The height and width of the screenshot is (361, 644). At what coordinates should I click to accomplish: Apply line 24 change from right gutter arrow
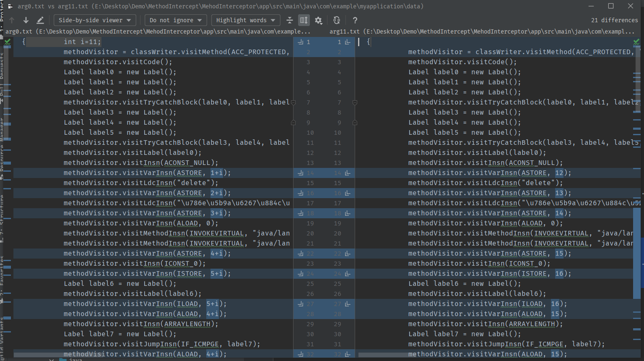coord(348,274)
